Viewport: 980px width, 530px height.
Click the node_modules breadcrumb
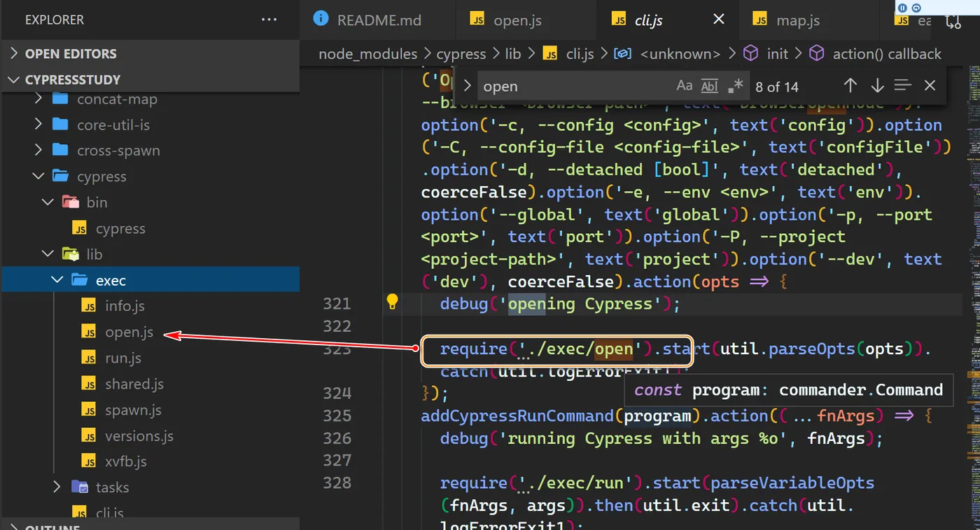click(x=367, y=54)
